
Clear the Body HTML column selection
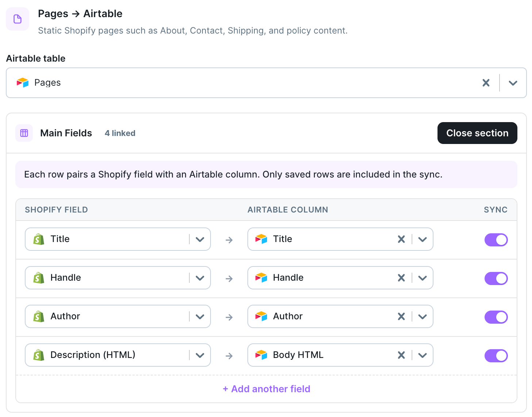click(x=401, y=355)
